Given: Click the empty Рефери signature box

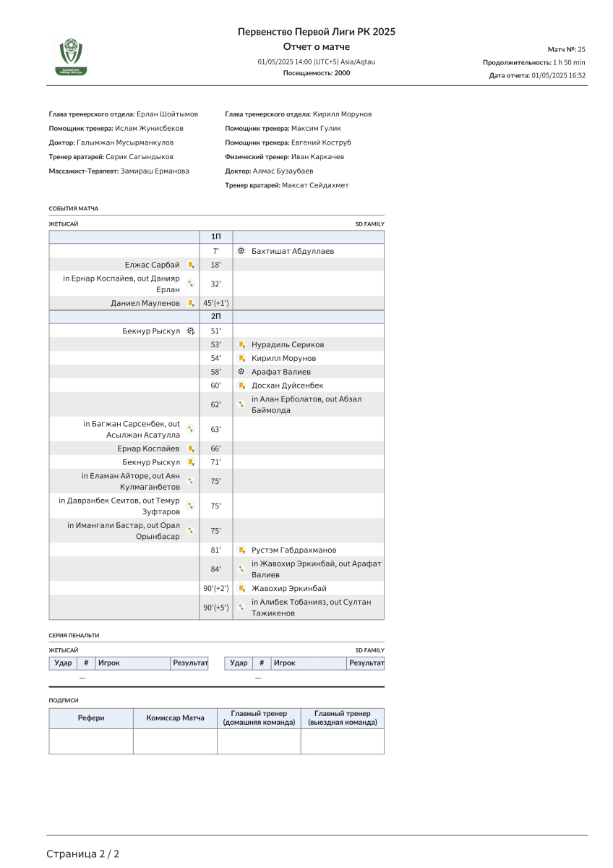Looking at the screenshot, I should 91,741.
